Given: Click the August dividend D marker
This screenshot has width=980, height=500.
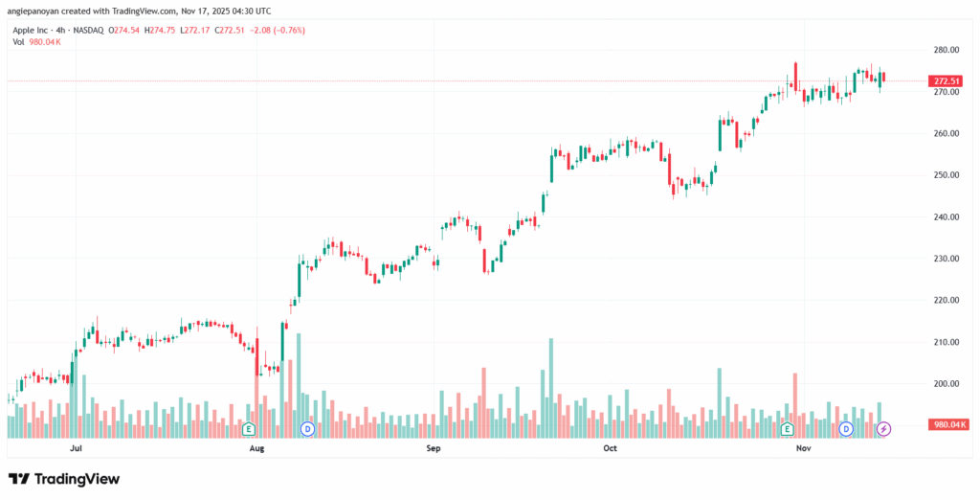Looking at the screenshot, I should [308, 428].
